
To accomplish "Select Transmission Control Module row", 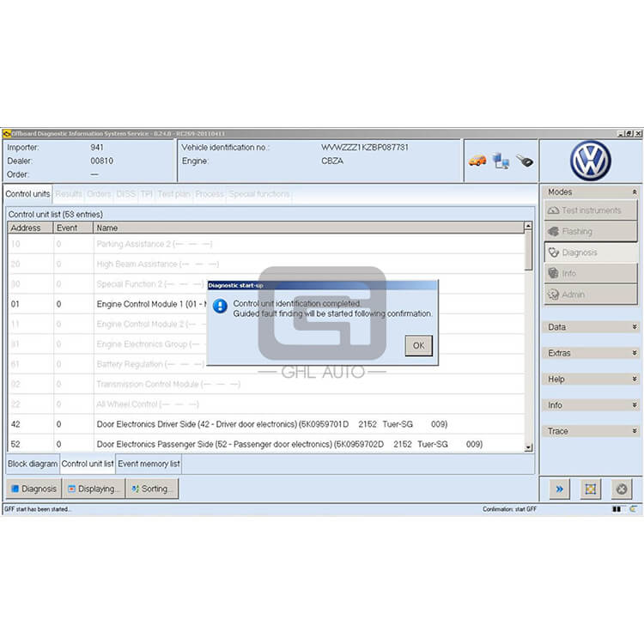I will coord(266,384).
